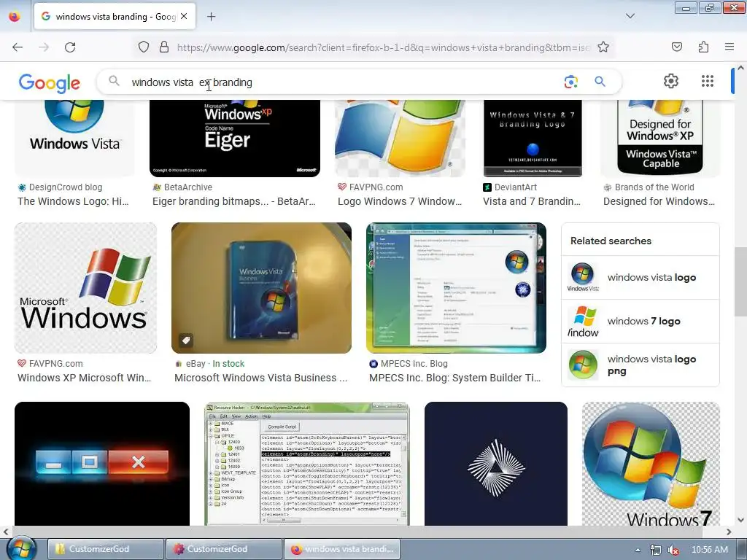Open Google quick settings gear
This screenshot has height=560, width=747.
click(x=671, y=81)
